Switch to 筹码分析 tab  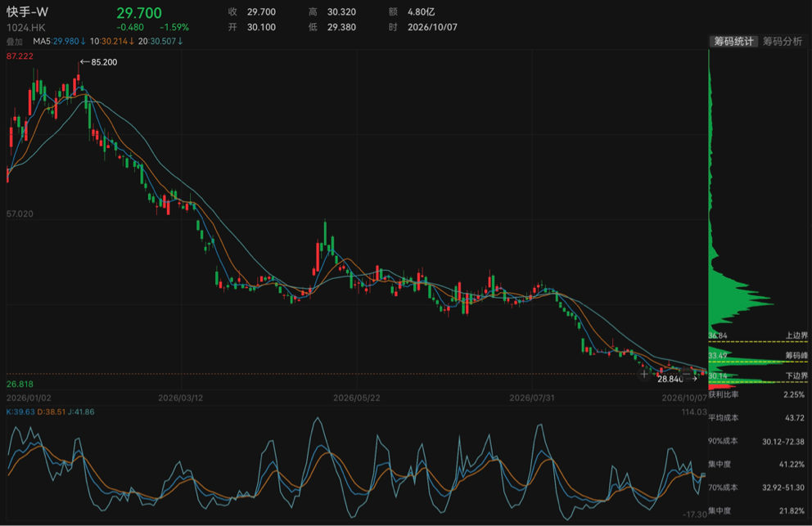[783, 42]
